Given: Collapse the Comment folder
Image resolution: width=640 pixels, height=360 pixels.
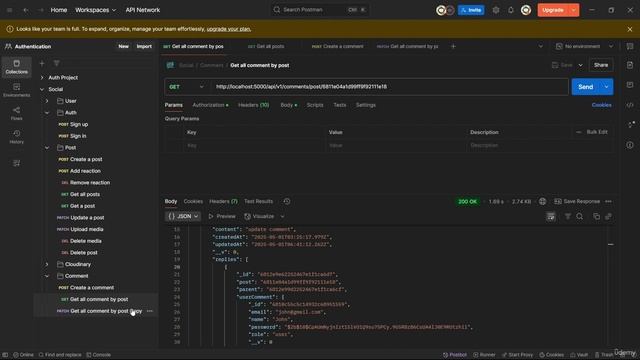Looking at the screenshot, I should pos(47,276).
